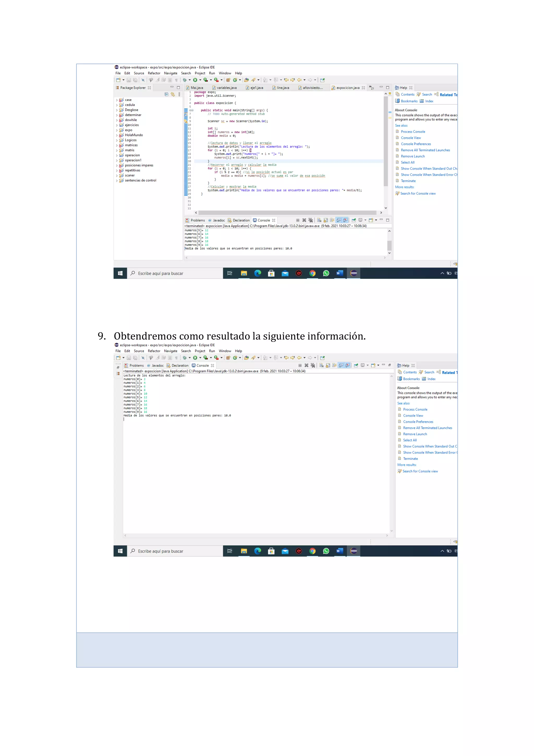Show the hidden editor tabs list (»21)

click(372, 88)
